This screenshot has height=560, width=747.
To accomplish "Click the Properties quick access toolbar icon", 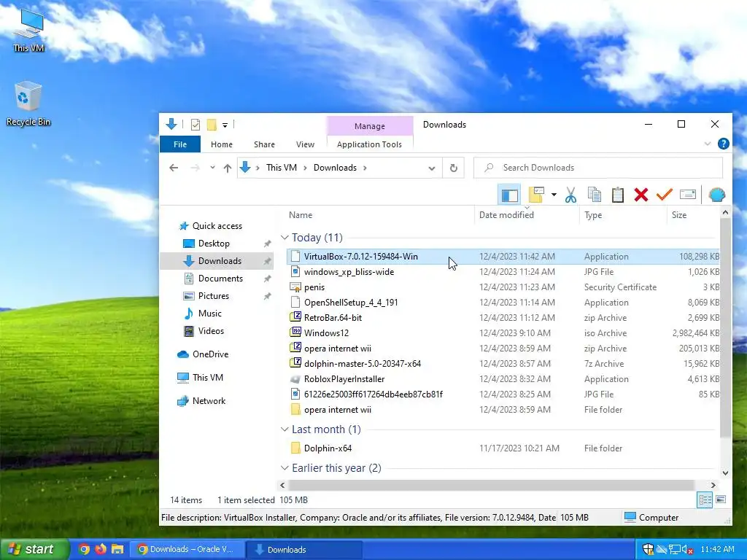I will click(x=196, y=125).
